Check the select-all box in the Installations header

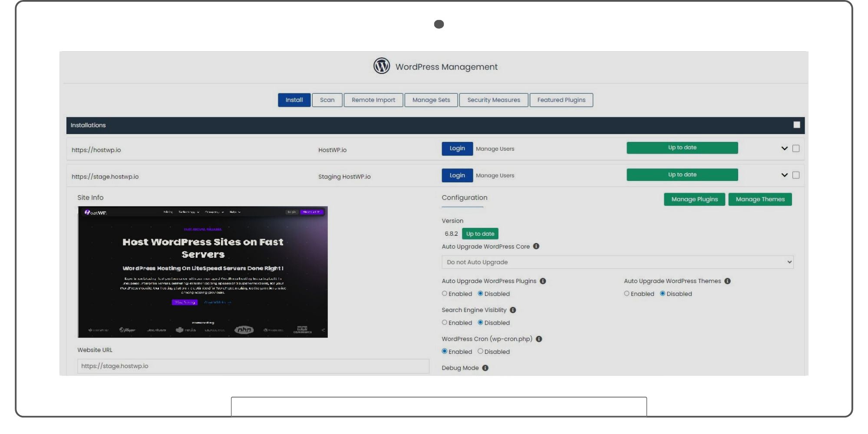[x=797, y=125]
